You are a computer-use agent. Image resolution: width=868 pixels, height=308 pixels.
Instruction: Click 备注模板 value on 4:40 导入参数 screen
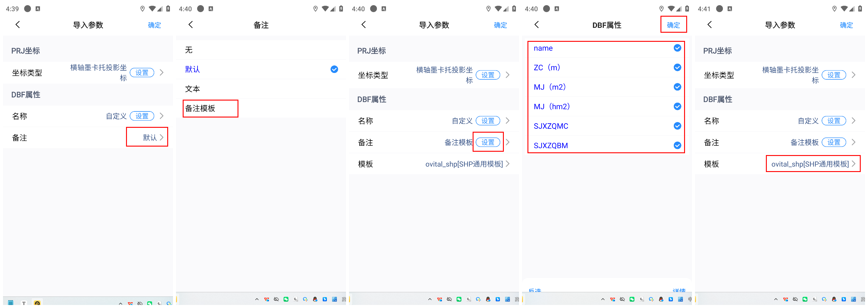tap(459, 142)
